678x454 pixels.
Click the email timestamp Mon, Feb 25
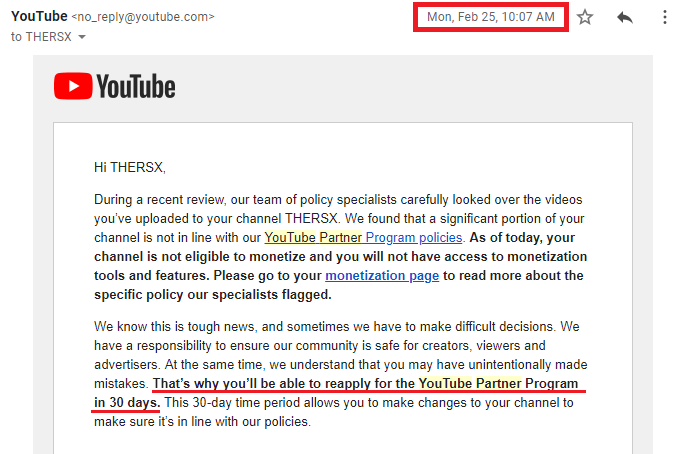point(491,17)
